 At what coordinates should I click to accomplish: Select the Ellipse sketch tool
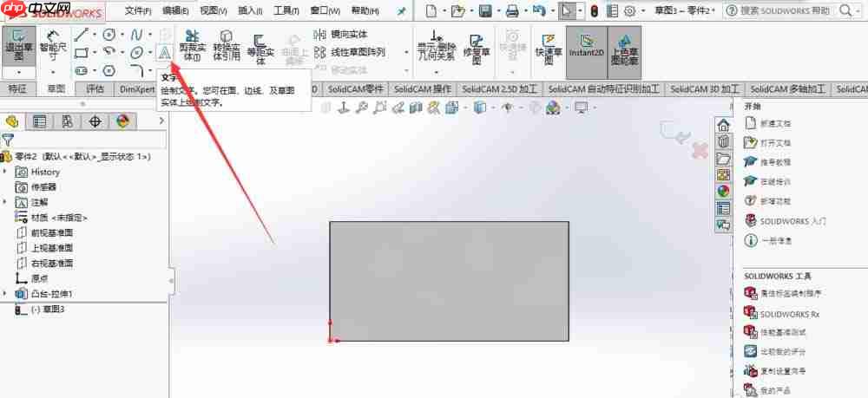click(137, 53)
